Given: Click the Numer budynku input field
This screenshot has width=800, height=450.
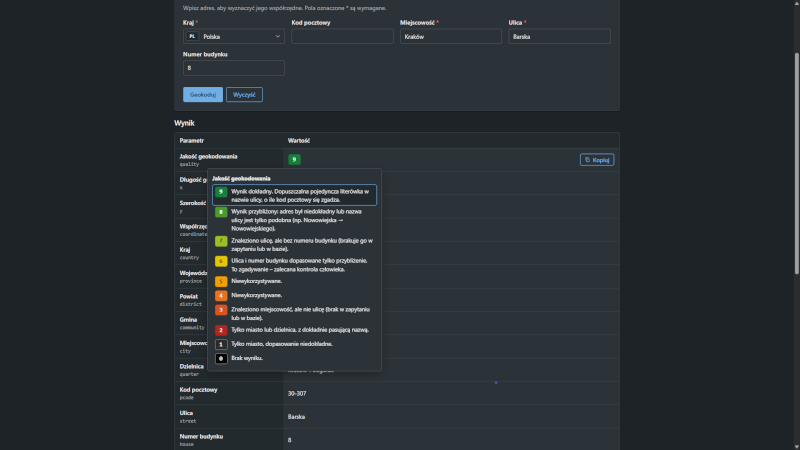Looking at the screenshot, I should [234, 68].
